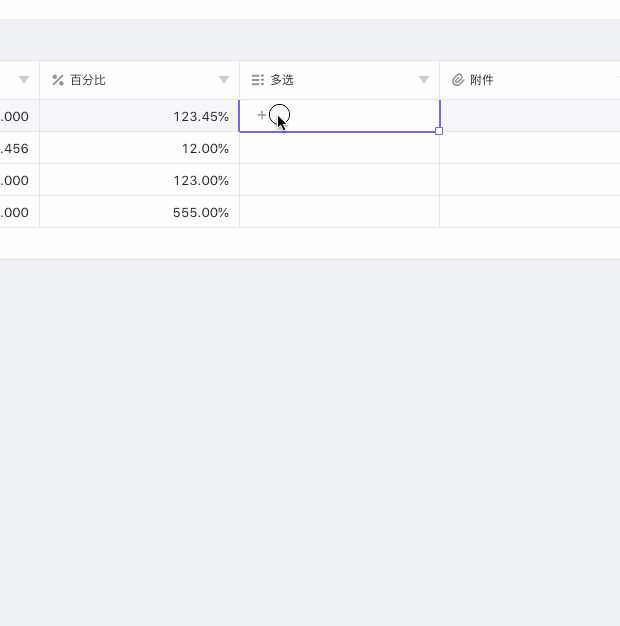Click the fill handle of the selected cell

coord(439,131)
